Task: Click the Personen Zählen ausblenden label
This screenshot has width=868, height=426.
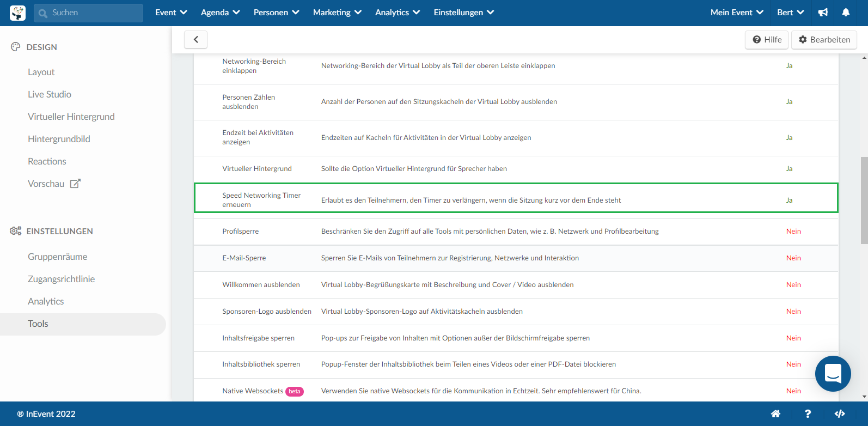Action: click(x=248, y=102)
